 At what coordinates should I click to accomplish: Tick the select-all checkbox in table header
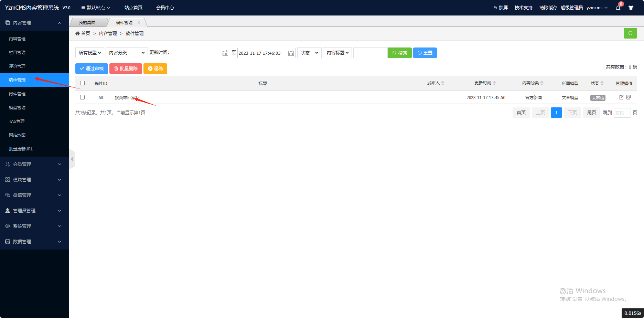click(82, 83)
